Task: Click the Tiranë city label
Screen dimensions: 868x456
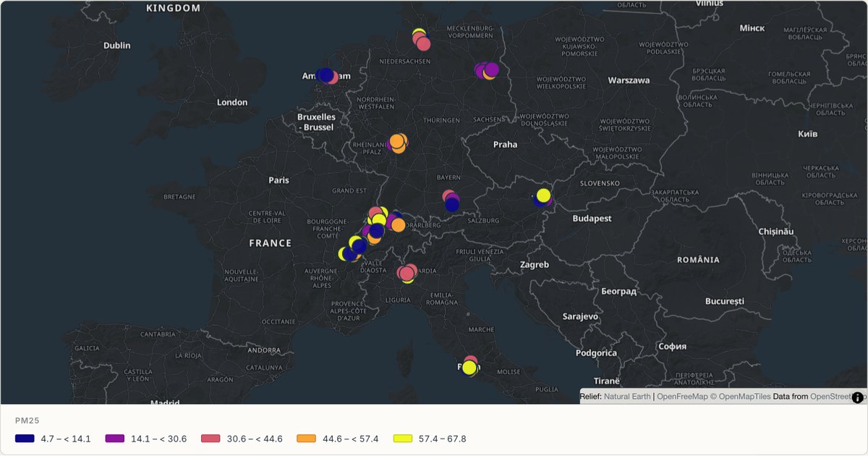Action: pos(607,381)
